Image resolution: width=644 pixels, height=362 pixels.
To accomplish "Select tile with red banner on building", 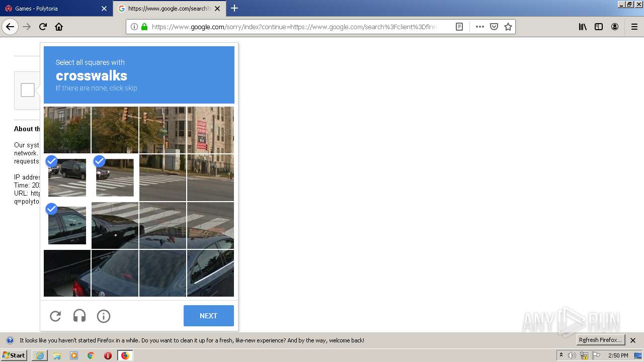I will tap(210, 130).
